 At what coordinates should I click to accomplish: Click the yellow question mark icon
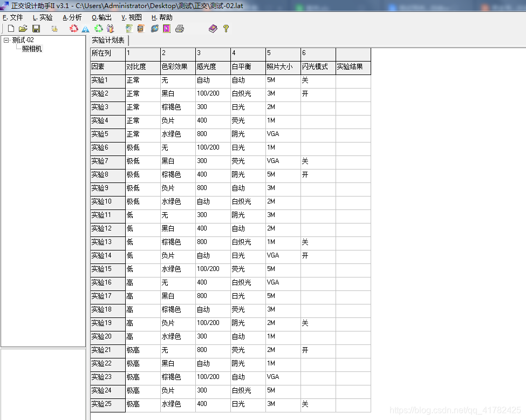click(226, 29)
